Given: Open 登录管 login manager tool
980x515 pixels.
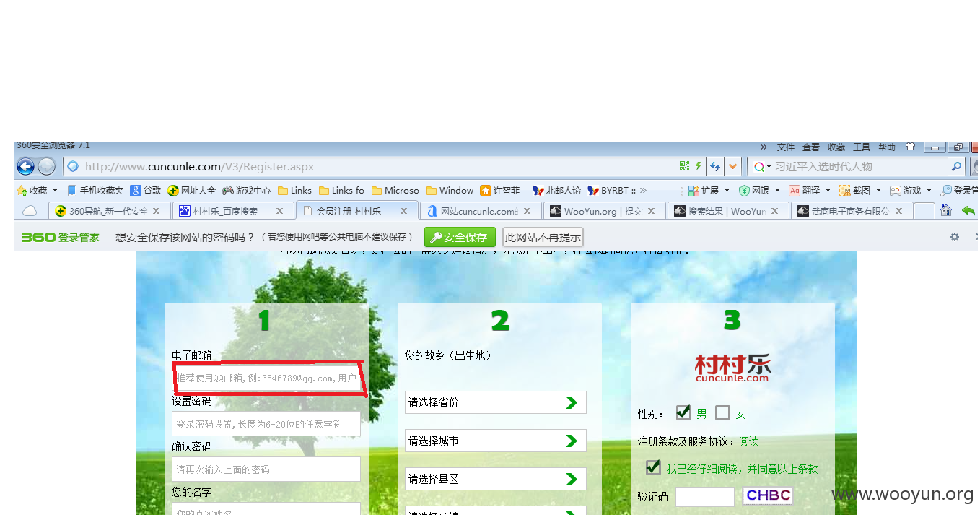Looking at the screenshot, I should (958, 191).
